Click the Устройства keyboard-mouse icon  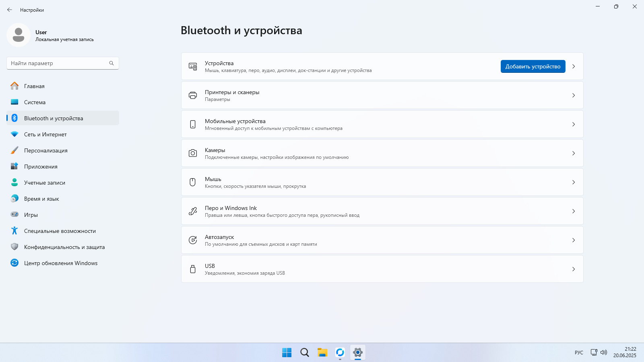coord(193,66)
